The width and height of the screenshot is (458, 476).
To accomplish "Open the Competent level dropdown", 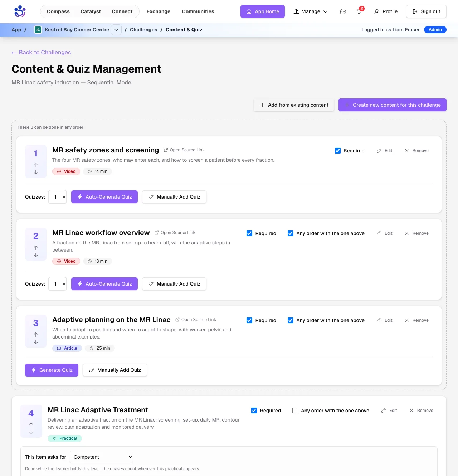I will [x=101, y=457].
